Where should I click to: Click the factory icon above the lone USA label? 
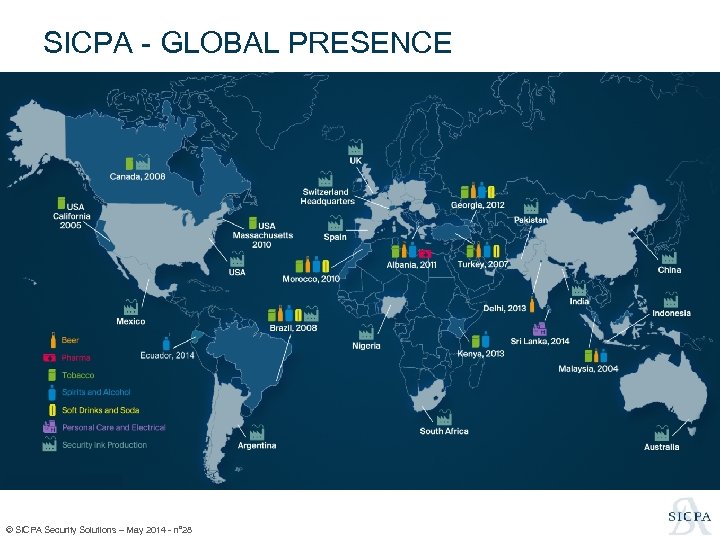click(236, 259)
